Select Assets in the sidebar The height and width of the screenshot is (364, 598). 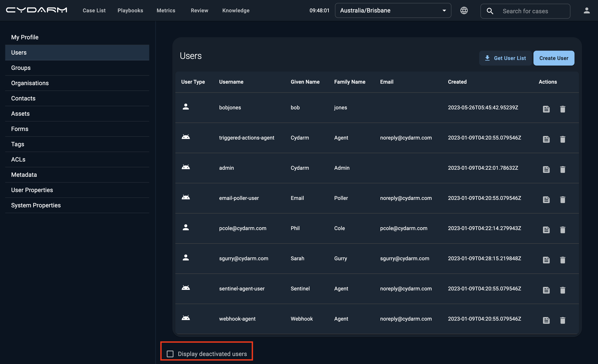click(77, 114)
